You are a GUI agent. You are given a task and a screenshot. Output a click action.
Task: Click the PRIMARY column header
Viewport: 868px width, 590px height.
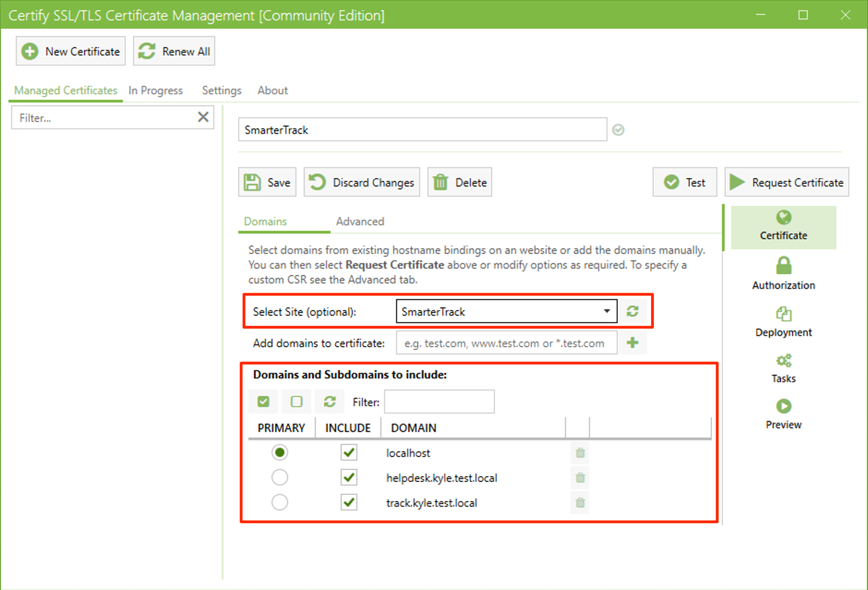281,428
